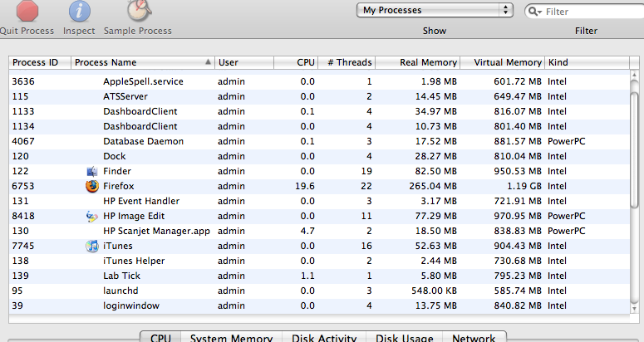
Task: Toggle sort arrow on Process Name column
Action: click(x=209, y=62)
